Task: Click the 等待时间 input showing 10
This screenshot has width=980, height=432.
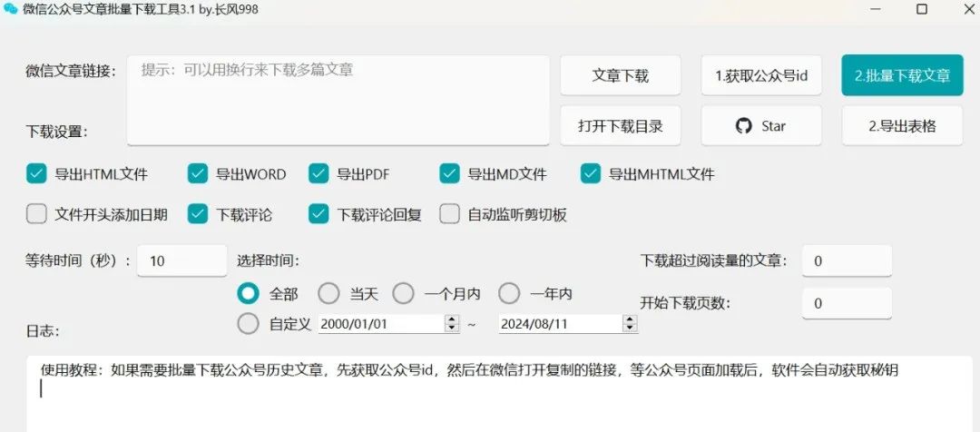Action: (181, 260)
